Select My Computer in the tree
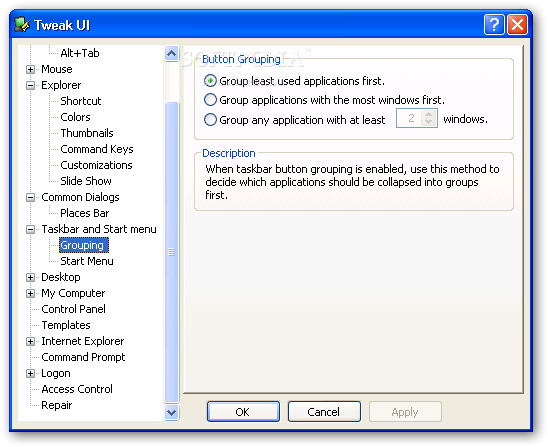This screenshot has width=548, height=447. pos(73,293)
